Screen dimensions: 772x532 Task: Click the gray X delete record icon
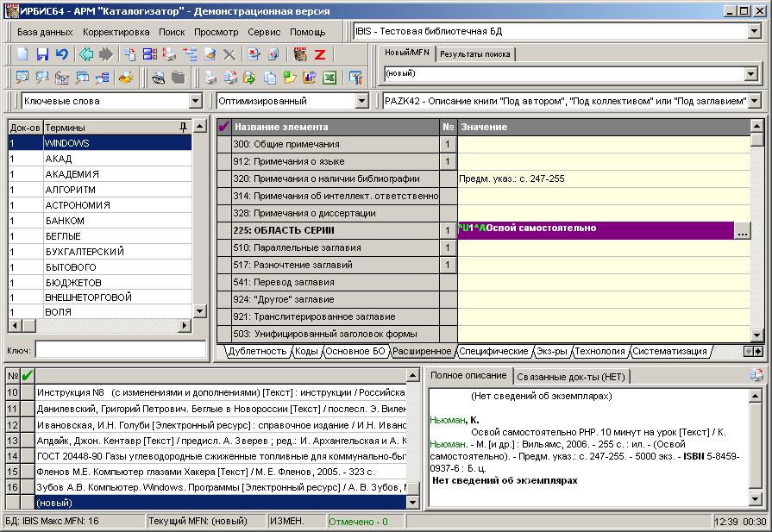[x=229, y=54]
